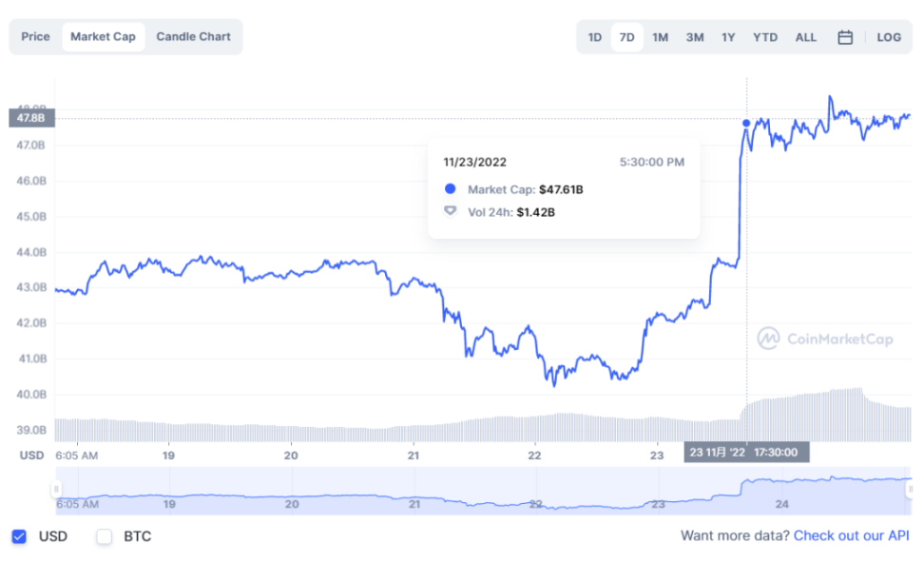The width and height of the screenshot is (924, 563).
Task: Click the 47.8B current value label
Action: [x=31, y=118]
